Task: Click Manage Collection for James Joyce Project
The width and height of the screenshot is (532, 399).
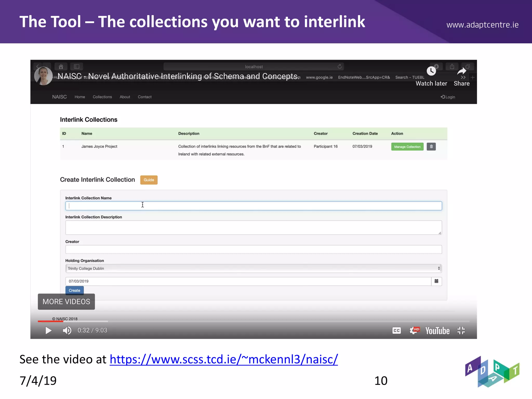Action: tap(407, 147)
